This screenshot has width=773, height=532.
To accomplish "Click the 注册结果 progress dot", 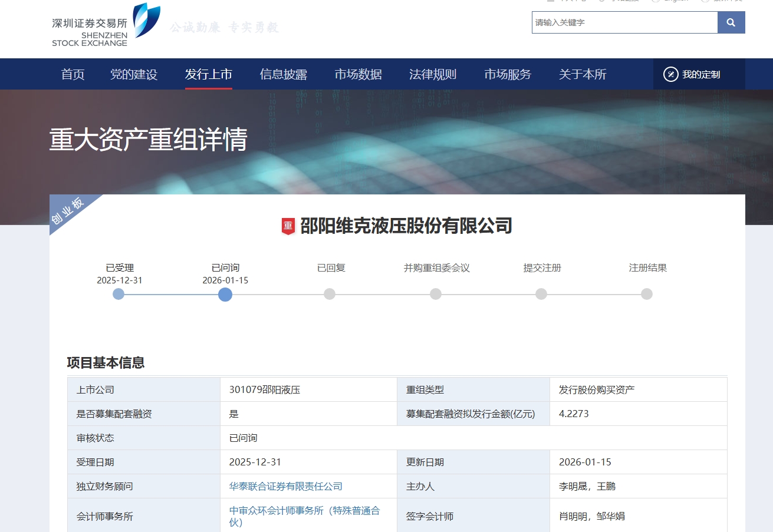I will tap(647, 294).
